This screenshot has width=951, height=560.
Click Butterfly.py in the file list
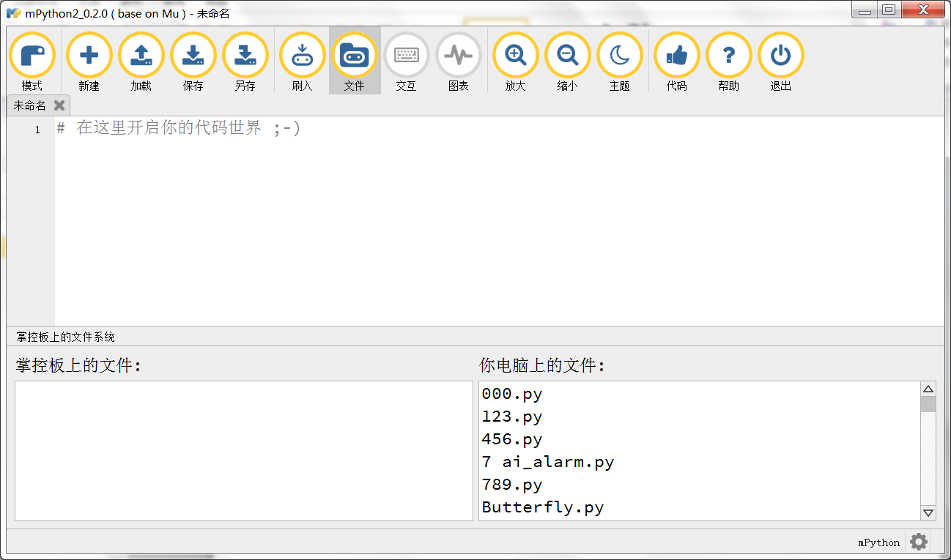[543, 507]
